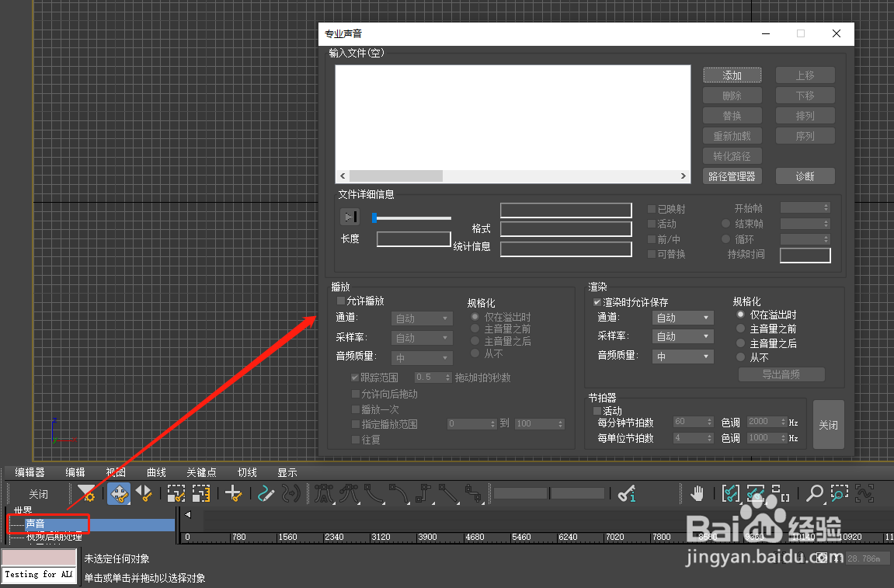
Task: Click Zoom Horizontal Extents icon
Action: pos(730,493)
